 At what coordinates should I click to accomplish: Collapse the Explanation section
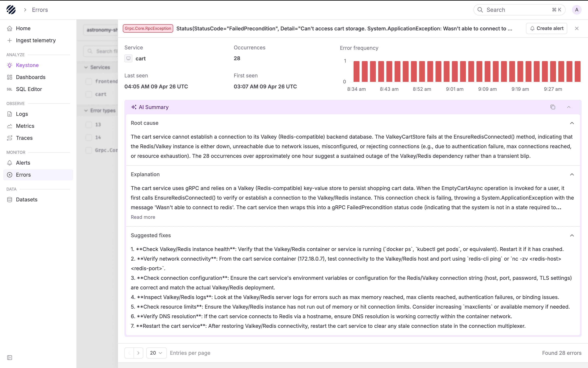click(x=572, y=174)
